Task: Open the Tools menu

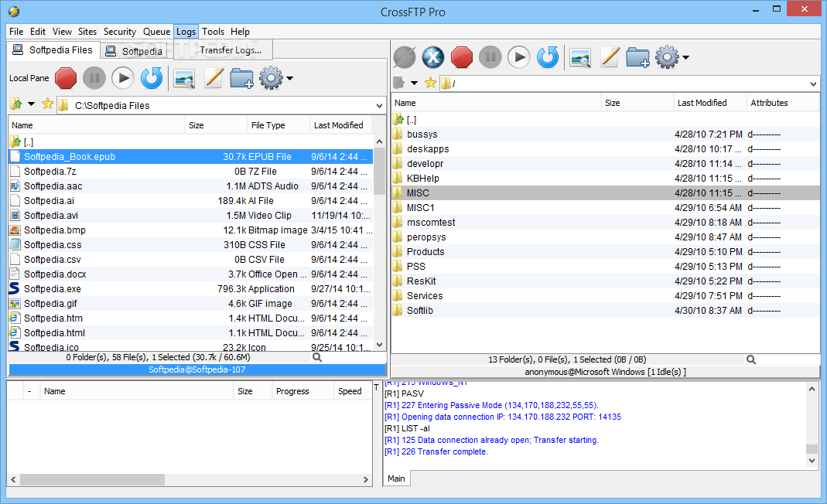Action: (213, 32)
